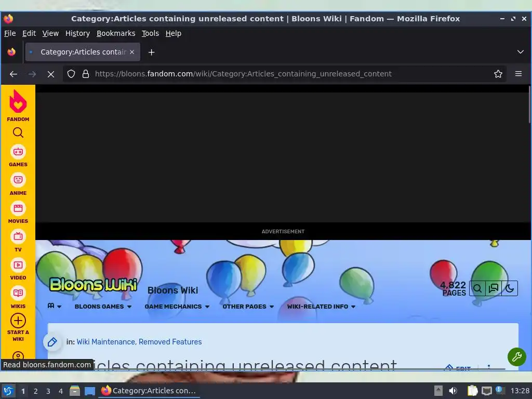Switch to workspace 2 in taskbar

tap(36, 391)
